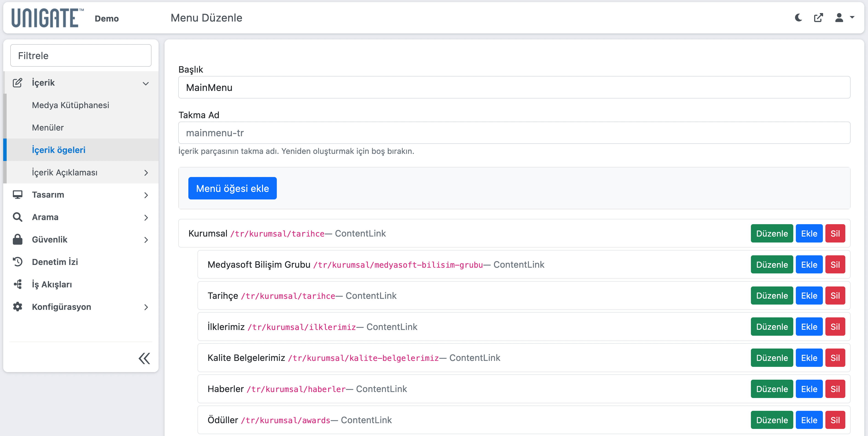Image resolution: width=868 pixels, height=436 pixels.
Task: Toggle dark mode moon icon
Action: coord(798,18)
